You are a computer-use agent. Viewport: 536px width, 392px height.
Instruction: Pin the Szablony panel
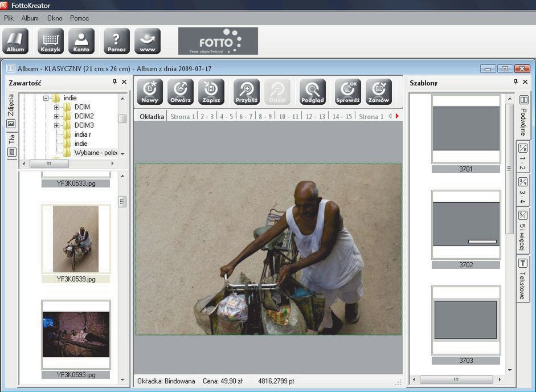point(515,82)
